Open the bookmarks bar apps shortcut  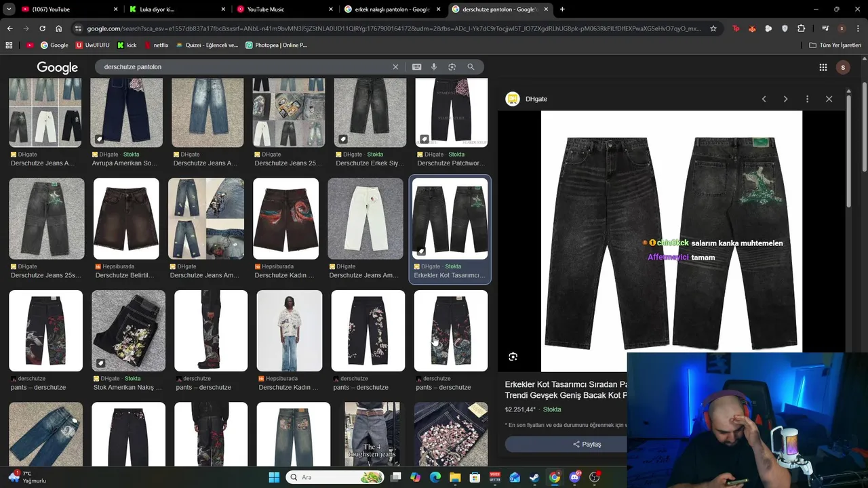(x=9, y=45)
